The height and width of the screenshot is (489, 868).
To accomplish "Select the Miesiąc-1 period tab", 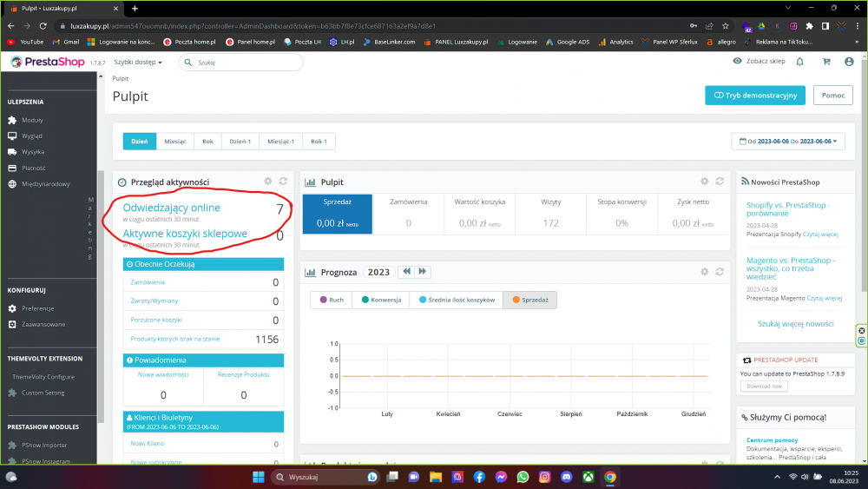I will 280,142.
